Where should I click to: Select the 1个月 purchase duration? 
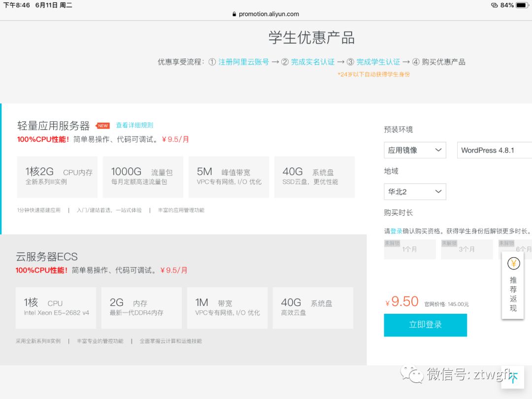click(409, 249)
